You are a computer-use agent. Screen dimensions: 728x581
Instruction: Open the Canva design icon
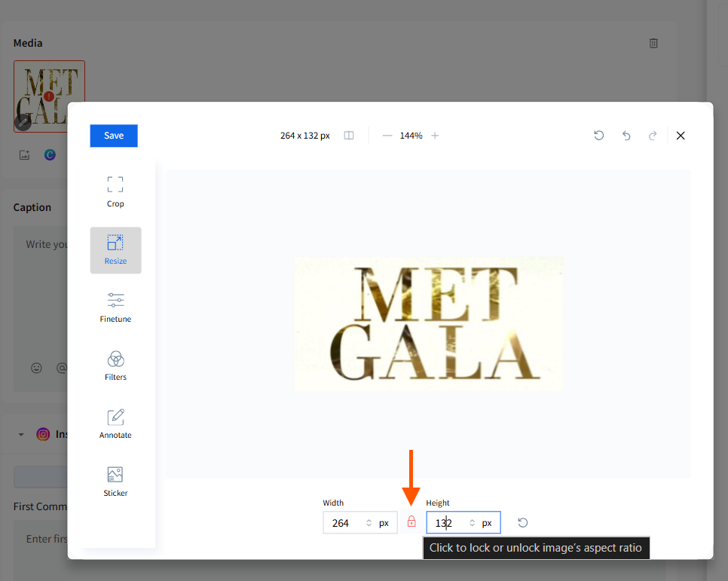(50, 154)
